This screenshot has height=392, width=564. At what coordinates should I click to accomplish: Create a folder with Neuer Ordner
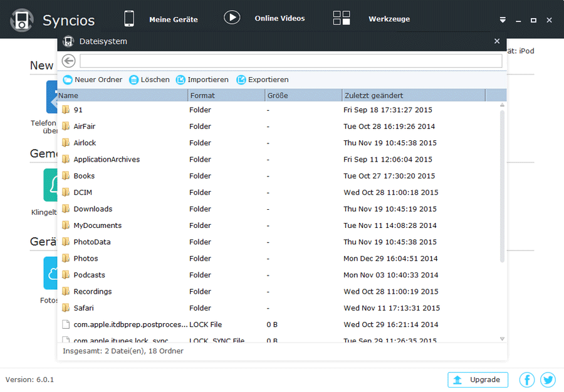(93, 80)
